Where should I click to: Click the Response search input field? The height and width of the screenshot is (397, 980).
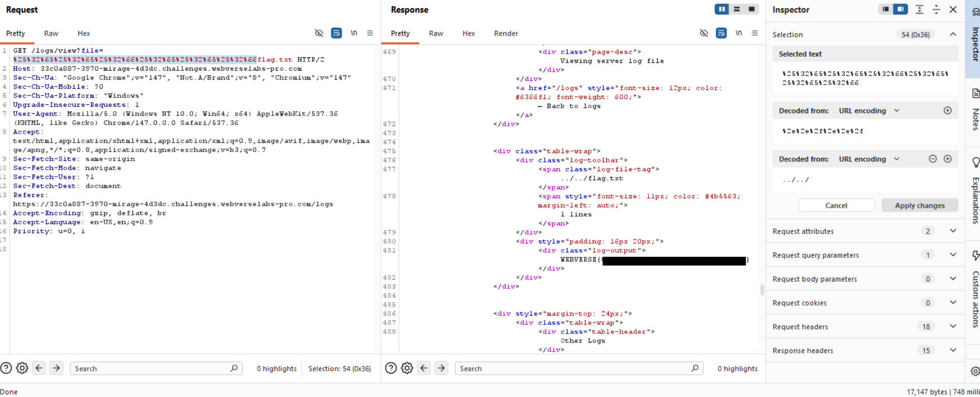[572, 368]
